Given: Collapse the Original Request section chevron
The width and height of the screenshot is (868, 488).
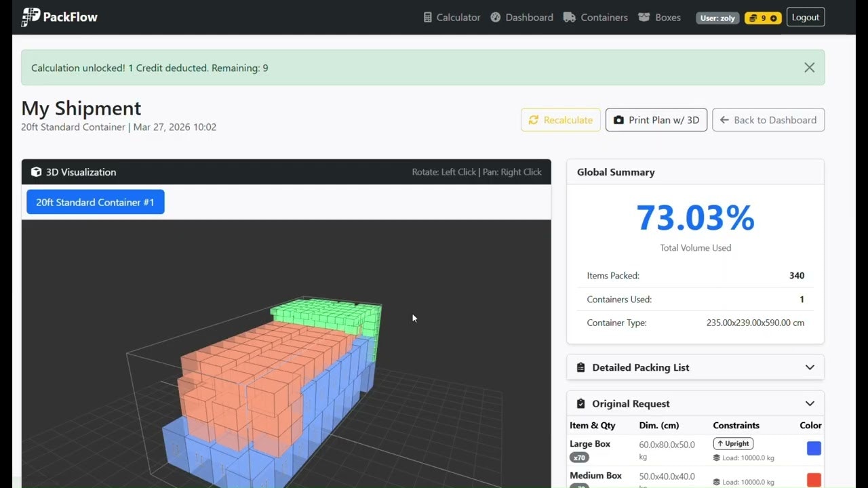Looking at the screenshot, I should 810,403.
